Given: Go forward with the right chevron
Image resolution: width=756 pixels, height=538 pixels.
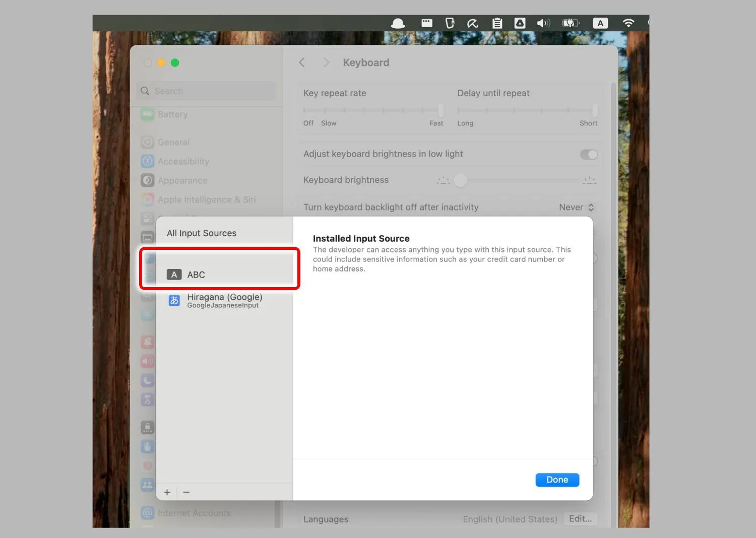Looking at the screenshot, I should coord(326,62).
